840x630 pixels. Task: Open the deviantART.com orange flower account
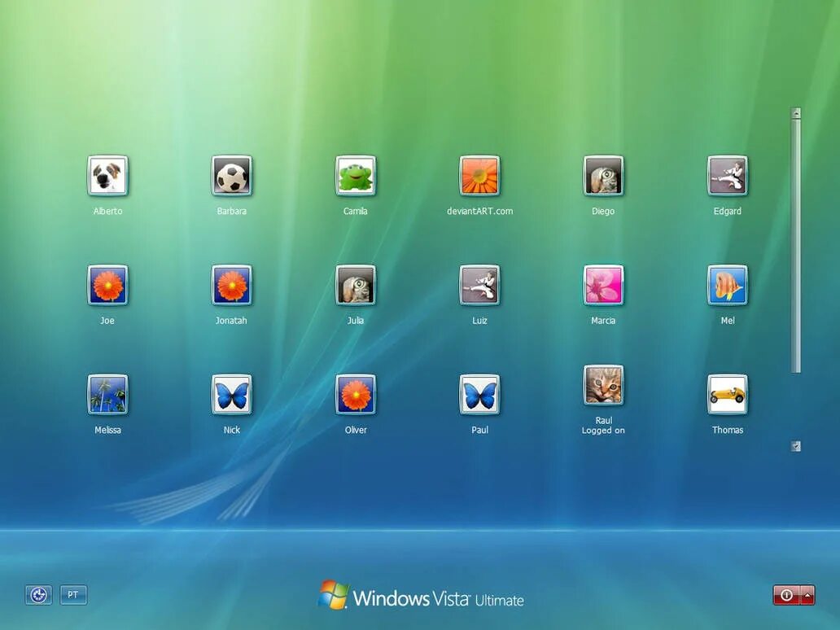pos(479,176)
